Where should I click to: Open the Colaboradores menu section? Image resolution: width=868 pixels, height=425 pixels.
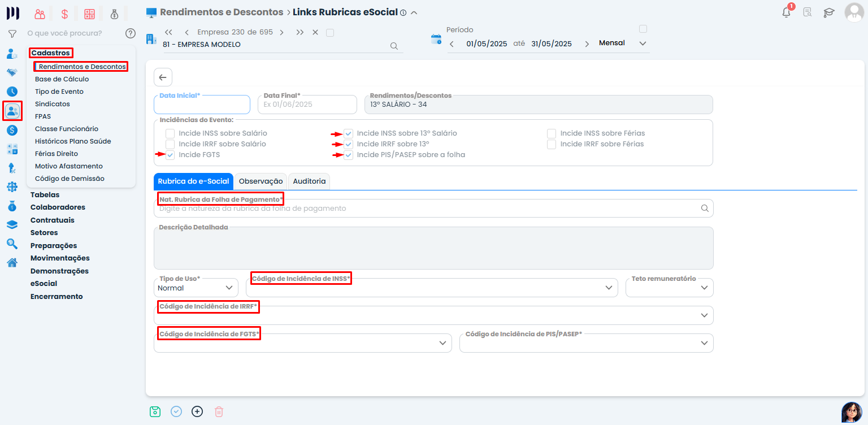pos(58,207)
